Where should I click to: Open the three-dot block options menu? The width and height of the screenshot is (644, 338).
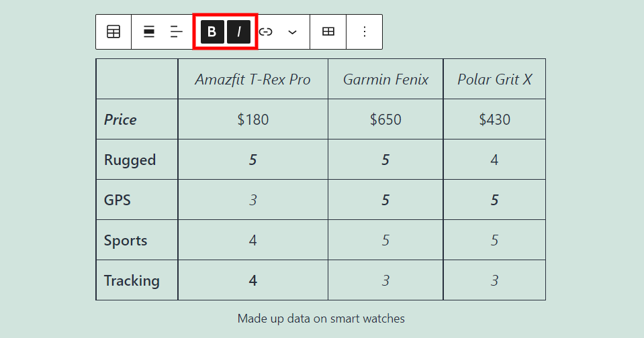(365, 32)
